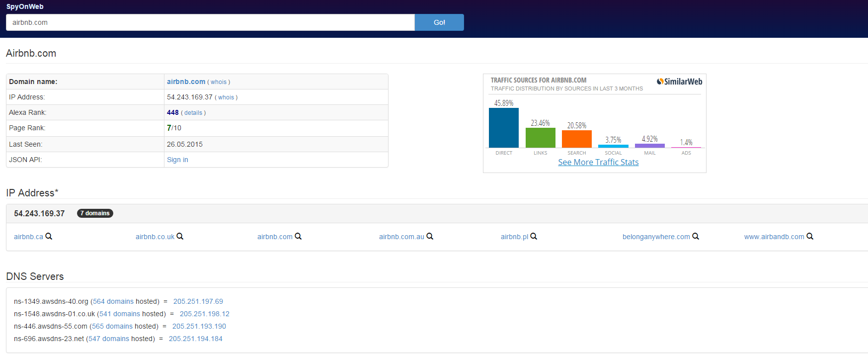Click the 7 domains badge
This screenshot has width=868, height=354.
click(95, 213)
